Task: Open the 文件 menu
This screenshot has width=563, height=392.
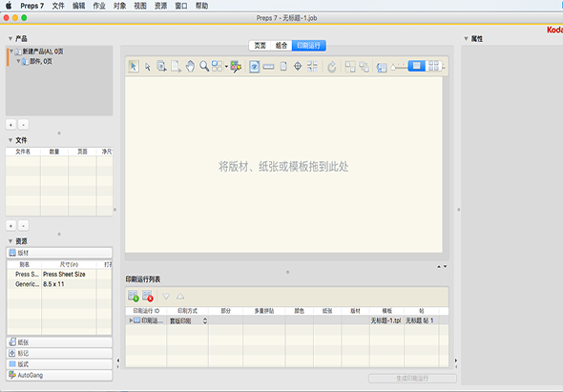Action: click(58, 6)
